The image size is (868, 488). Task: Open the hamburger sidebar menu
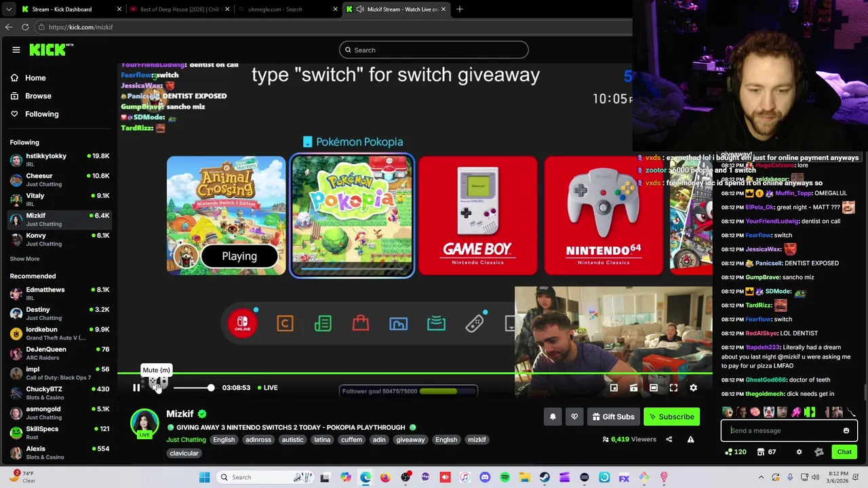click(16, 49)
